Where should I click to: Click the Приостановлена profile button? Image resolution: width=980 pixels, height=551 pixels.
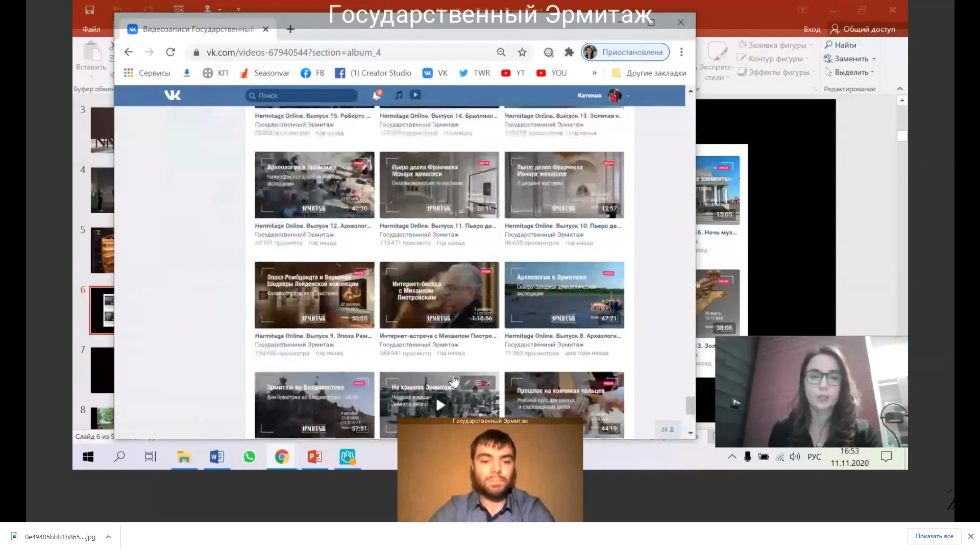coord(625,52)
